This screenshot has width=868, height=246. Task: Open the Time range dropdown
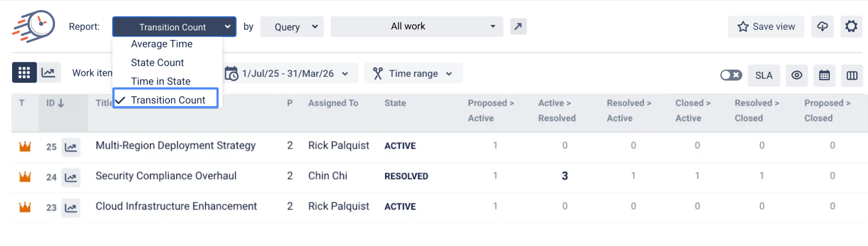(414, 74)
